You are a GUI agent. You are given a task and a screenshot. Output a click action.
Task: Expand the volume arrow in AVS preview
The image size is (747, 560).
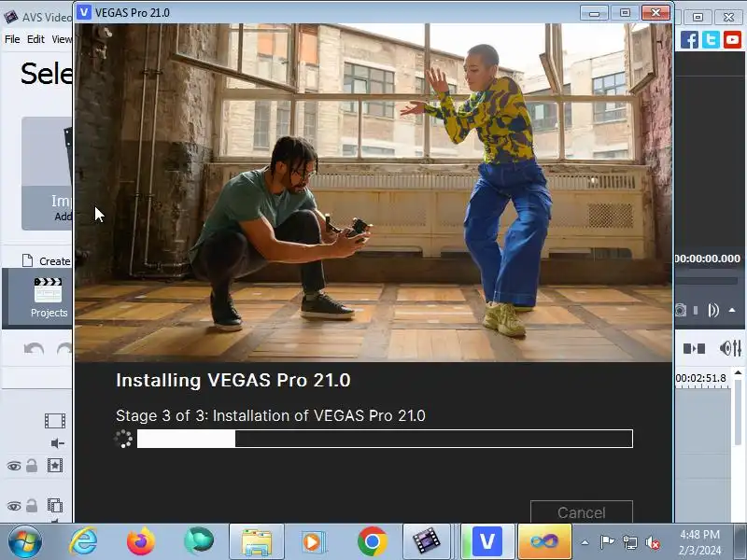tap(732, 311)
